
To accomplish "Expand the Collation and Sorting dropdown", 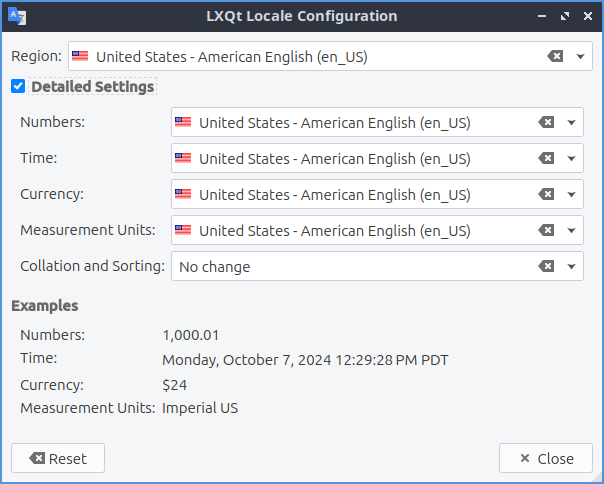I will pos(572,267).
